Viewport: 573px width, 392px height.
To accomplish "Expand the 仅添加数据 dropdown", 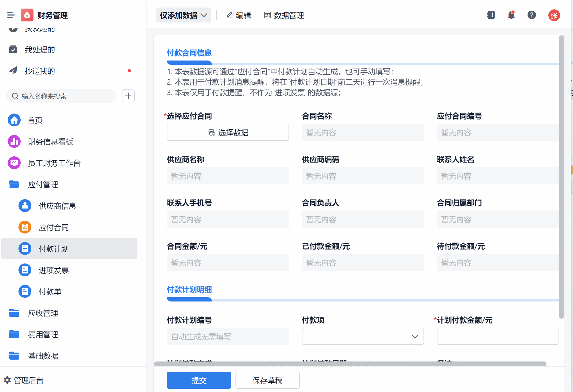I will [183, 15].
